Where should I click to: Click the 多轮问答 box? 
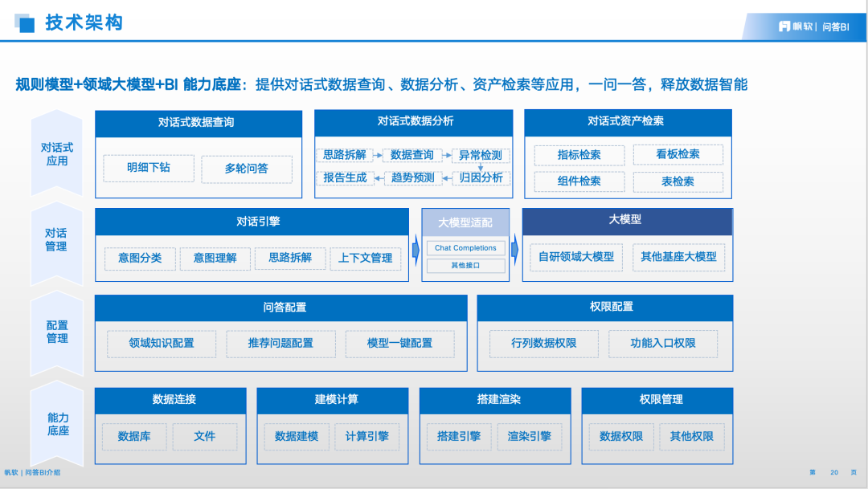(247, 169)
